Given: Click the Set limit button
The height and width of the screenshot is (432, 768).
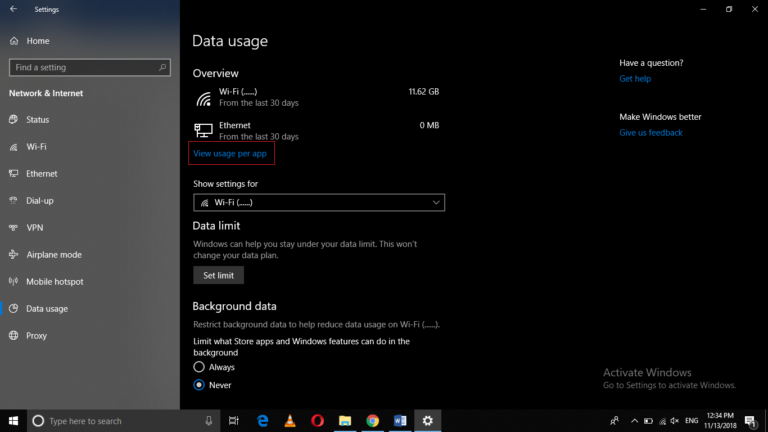Looking at the screenshot, I should point(218,275).
